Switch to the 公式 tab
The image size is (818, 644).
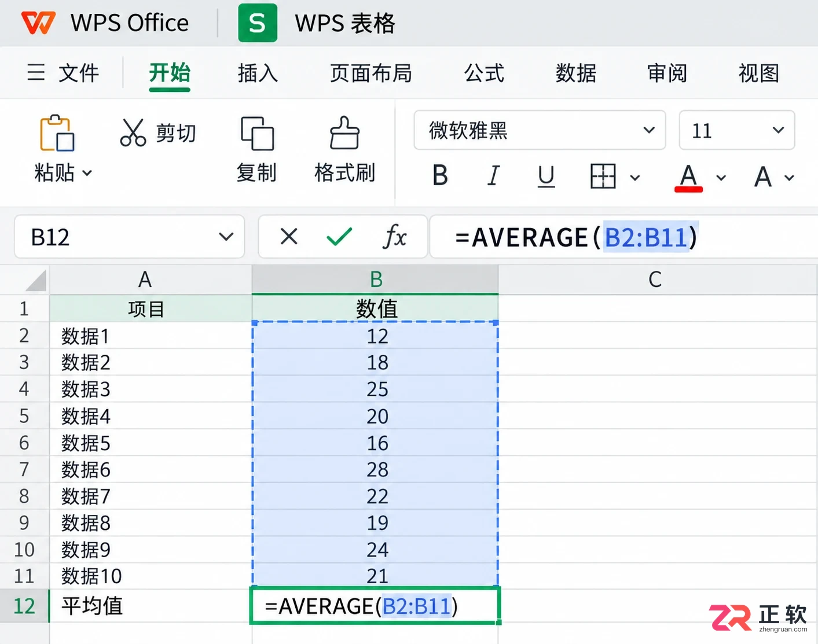pos(484,73)
